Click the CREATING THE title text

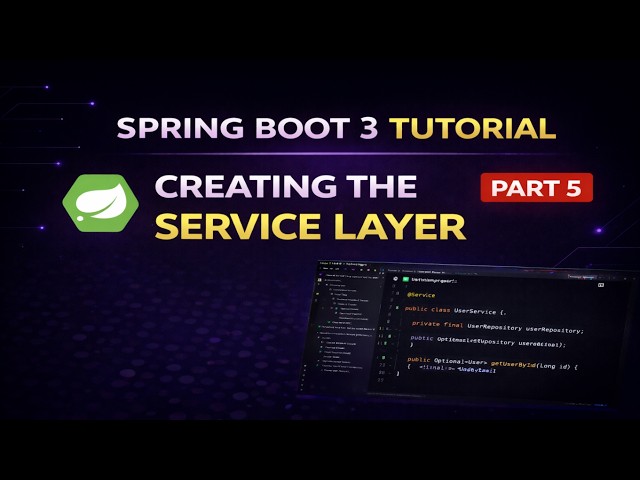pyautogui.click(x=286, y=187)
